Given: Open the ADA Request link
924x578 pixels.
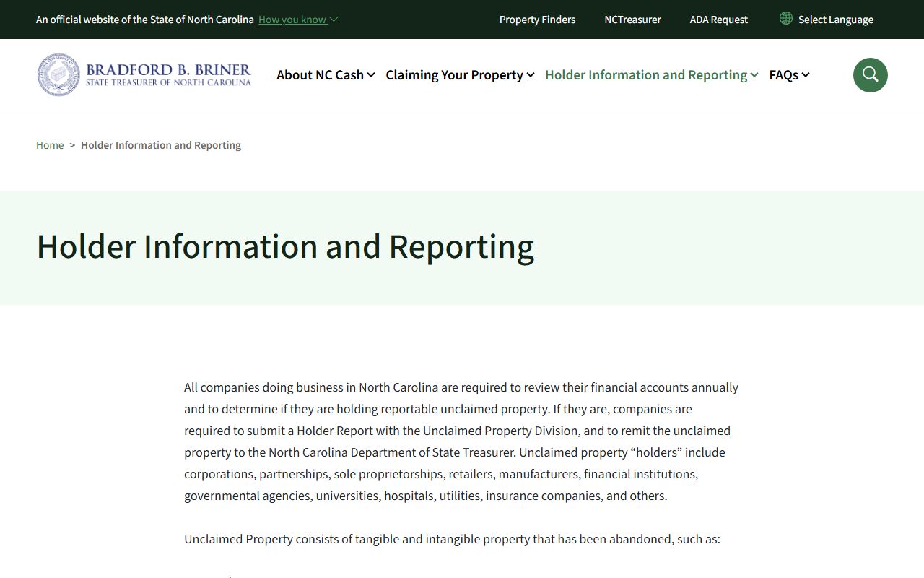Looking at the screenshot, I should point(718,20).
